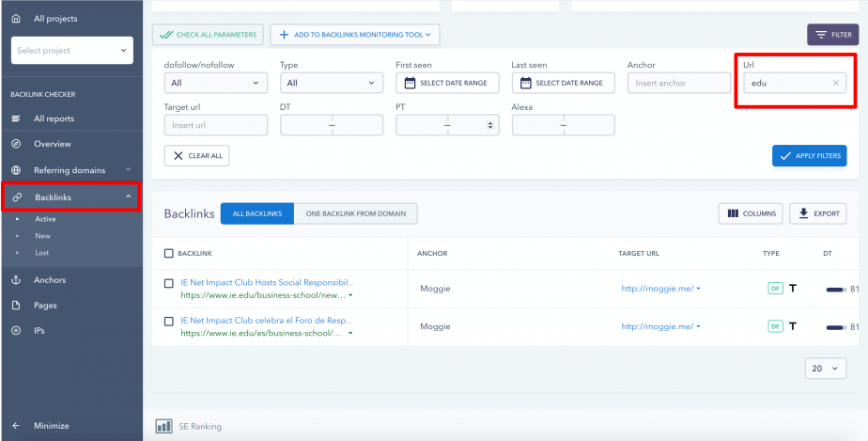Open the dofollow/nofollow dropdown
This screenshot has height=441, width=868.
point(215,84)
